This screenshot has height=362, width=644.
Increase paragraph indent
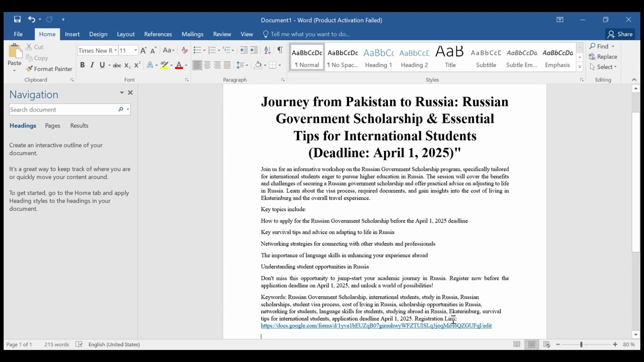pos(254,50)
